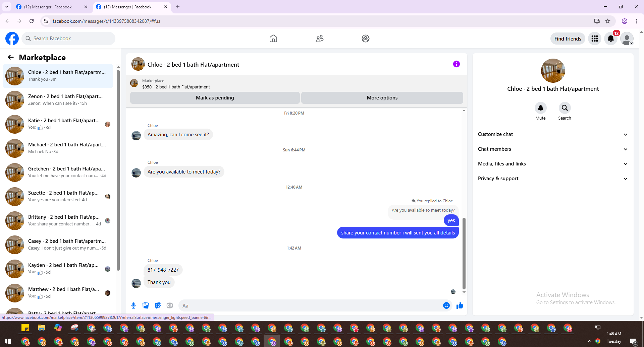The image size is (644, 347).
Task: Open Michael's apartment conversation
Action: (58, 148)
